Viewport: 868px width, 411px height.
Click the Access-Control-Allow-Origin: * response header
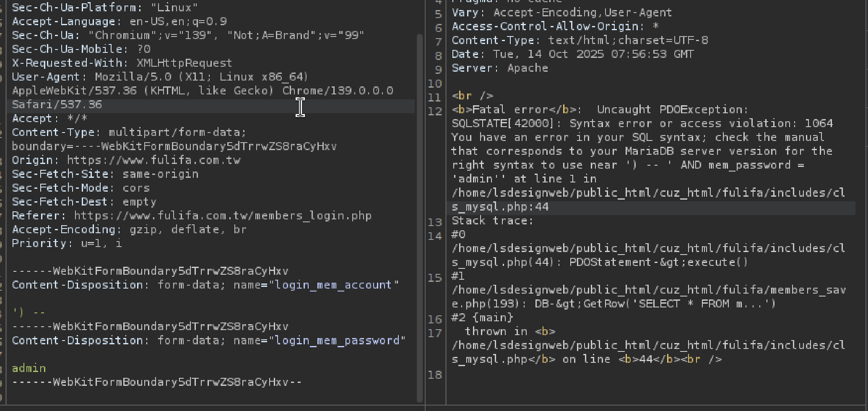pos(555,26)
